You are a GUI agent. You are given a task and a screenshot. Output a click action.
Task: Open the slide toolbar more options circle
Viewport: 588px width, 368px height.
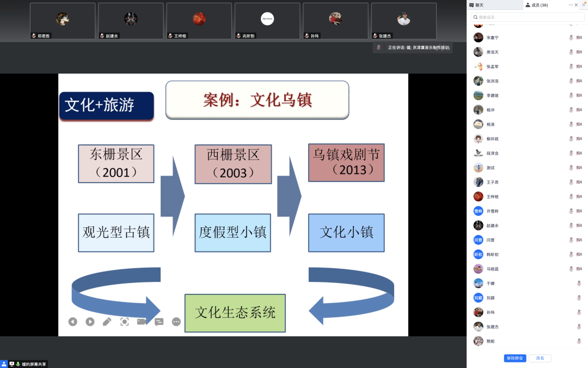[x=176, y=322]
